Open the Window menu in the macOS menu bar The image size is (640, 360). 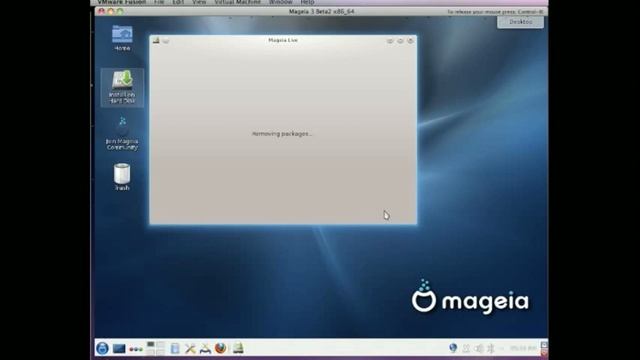(280, 2)
